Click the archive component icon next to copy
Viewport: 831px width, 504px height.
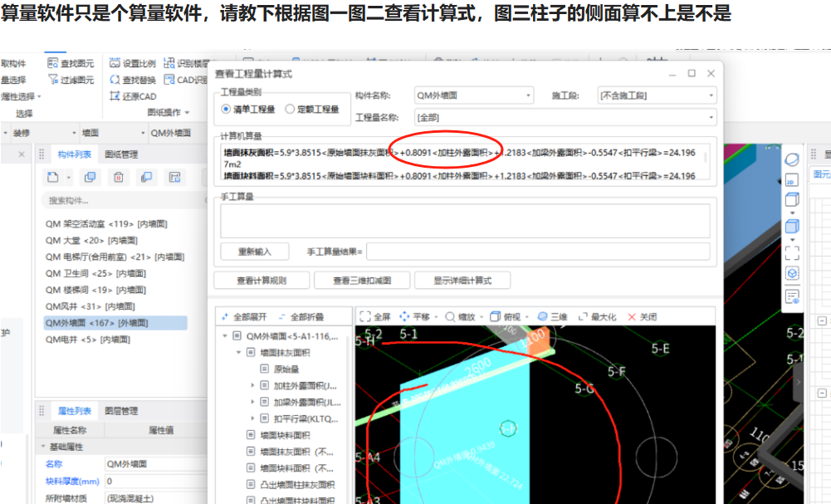click(x=174, y=177)
